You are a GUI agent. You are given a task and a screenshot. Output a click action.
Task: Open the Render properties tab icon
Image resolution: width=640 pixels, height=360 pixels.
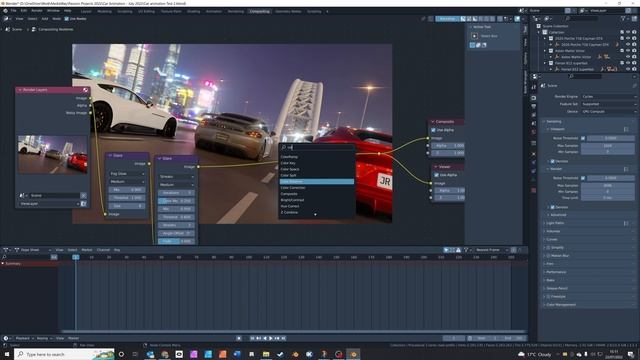pyautogui.click(x=533, y=98)
